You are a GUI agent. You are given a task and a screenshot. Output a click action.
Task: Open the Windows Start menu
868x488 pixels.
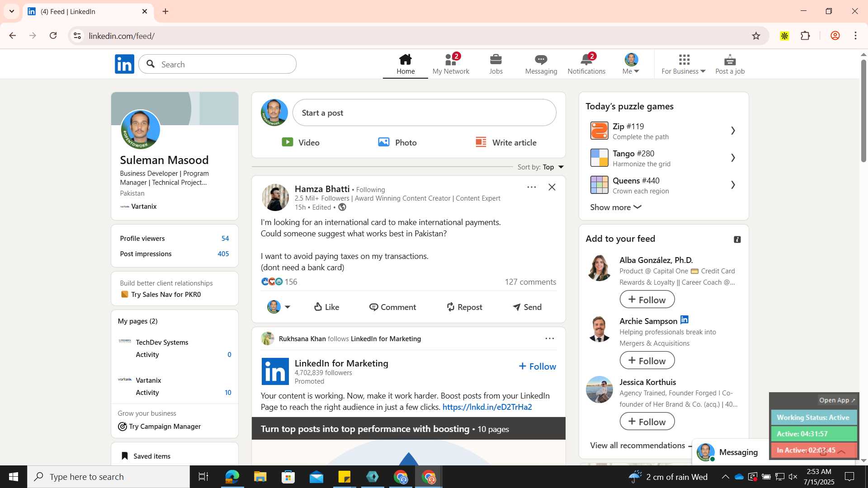coord(13,477)
